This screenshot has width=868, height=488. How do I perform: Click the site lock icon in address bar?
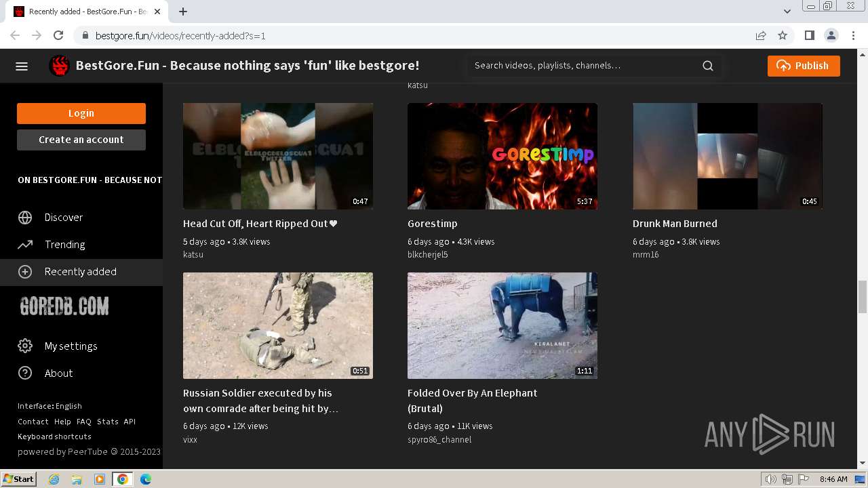pyautogui.click(x=85, y=36)
